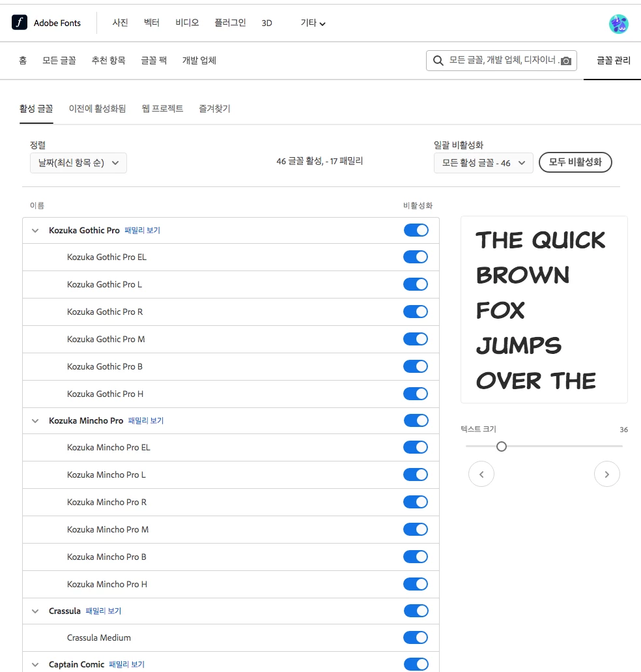The width and height of the screenshot is (641, 672).
Task: Go to 모든 글꼴 page
Action: point(59,61)
